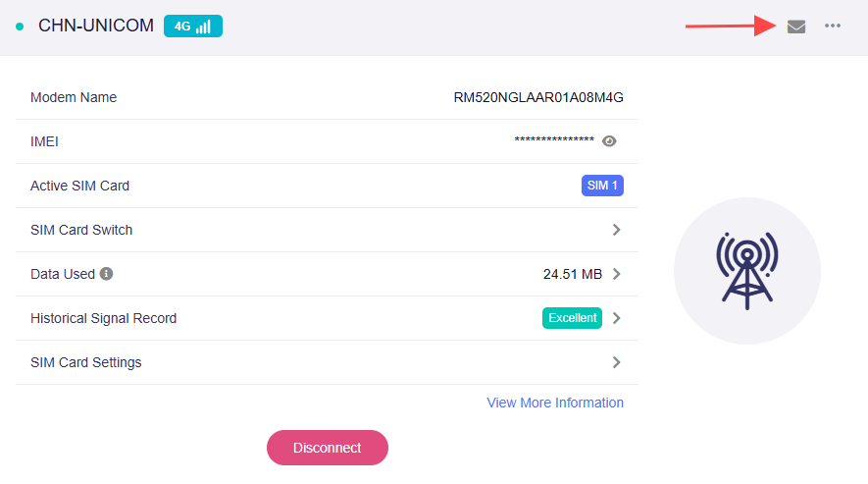Viewport: 868px width, 484px height.
Task: Click the CHN-UNICOM carrier name
Action: pyautogui.click(x=96, y=26)
